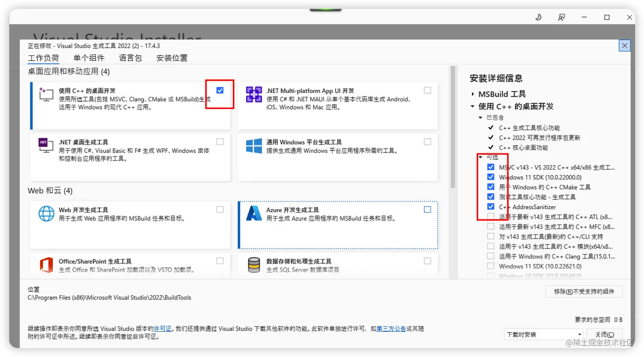Image resolution: width=644 pixels, height=357 pixels.
Task: Switch to the 语言包 tab
Action: (x=130, y=58)
